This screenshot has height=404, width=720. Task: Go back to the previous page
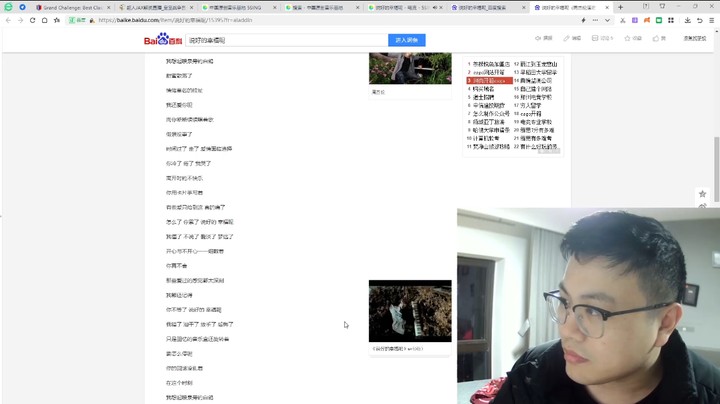pyautogui.click(x=8, y=20)
